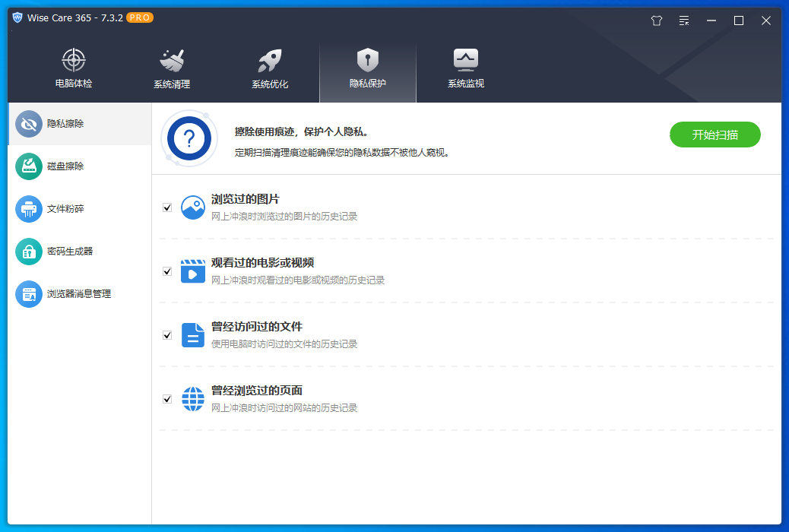Click the globe icon for browsed pages
This screenshot has height=532, width=789.
click(192, 397)
